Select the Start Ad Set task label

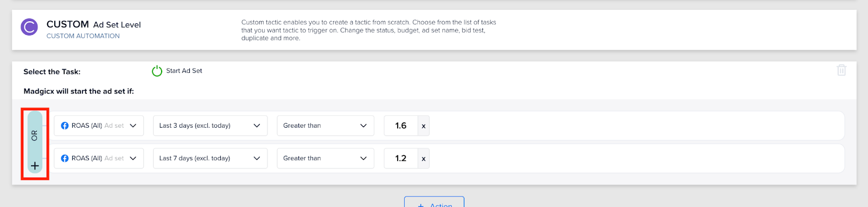coord(184,71)
